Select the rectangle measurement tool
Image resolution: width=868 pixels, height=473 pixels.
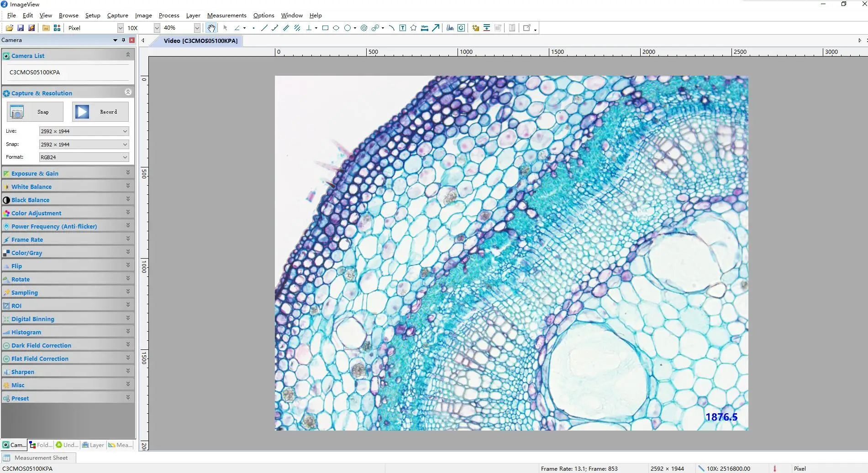[x=325, y=28]
